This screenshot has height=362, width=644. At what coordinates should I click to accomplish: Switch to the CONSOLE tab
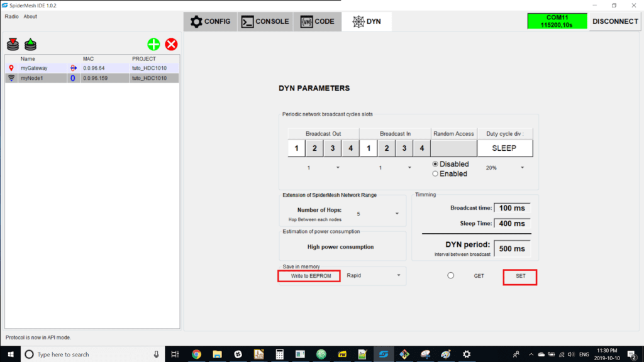(265, 21)
